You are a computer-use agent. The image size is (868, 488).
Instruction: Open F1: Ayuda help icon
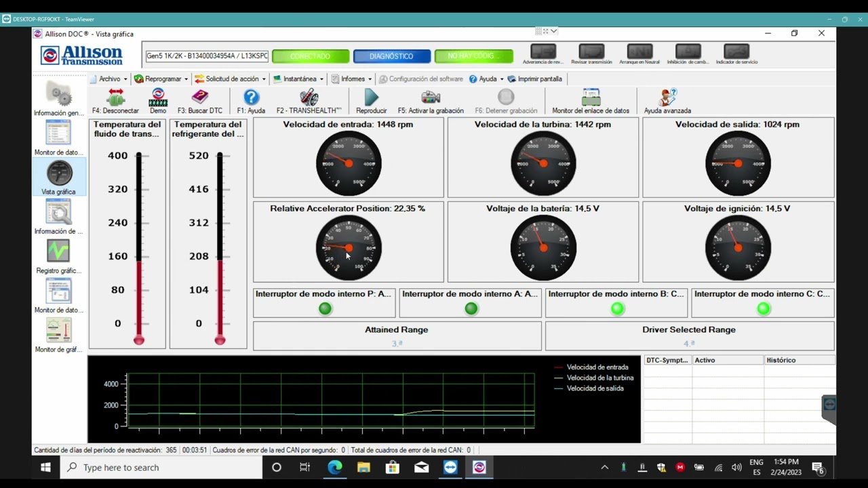click(x=251, y=98)
